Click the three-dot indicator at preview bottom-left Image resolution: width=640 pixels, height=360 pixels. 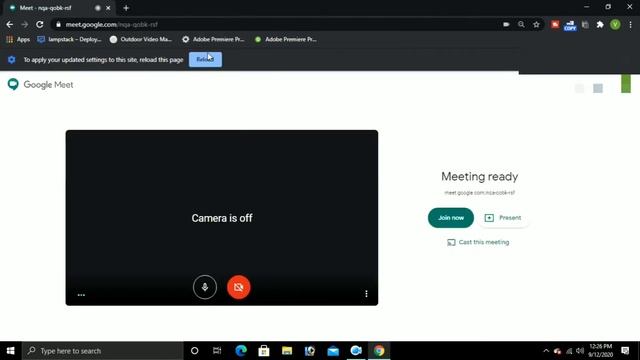coord(81,295)
